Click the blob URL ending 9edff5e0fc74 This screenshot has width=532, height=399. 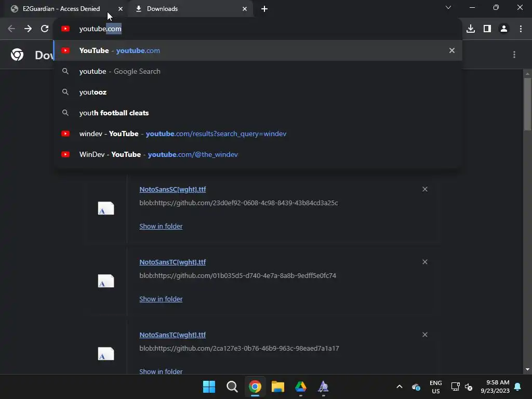238,275
